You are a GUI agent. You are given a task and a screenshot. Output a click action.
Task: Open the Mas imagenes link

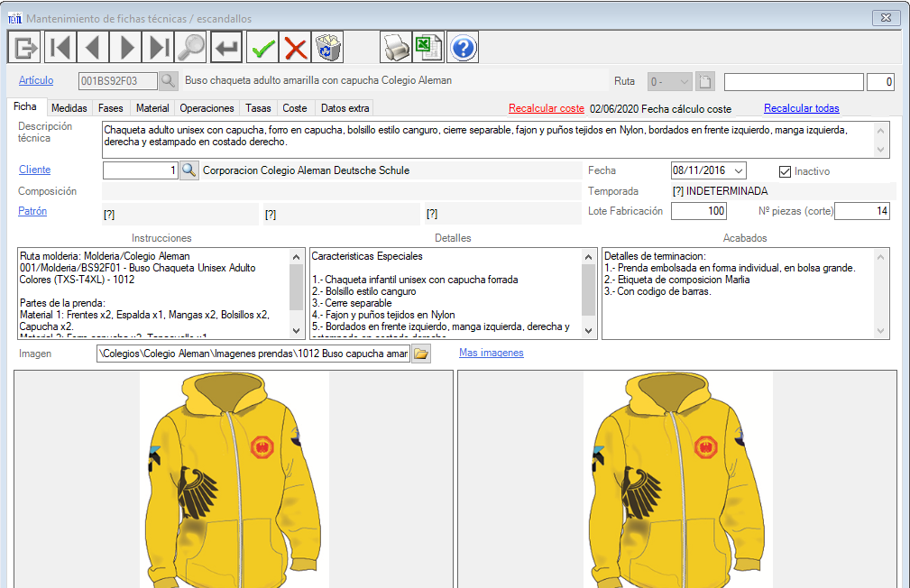click(491, 353)
